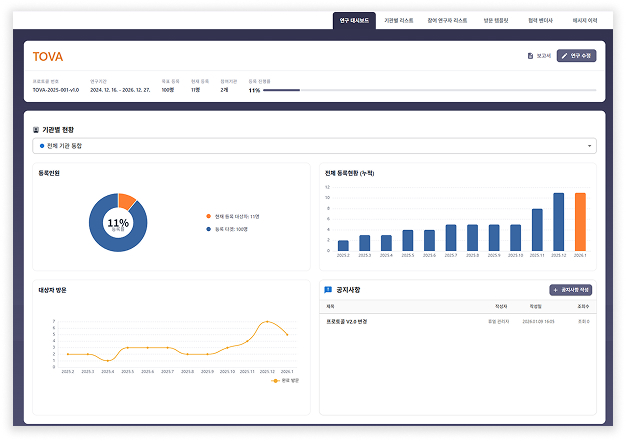Viewport: 626px width, 441px height.
Task: Click the 조회수 column header
Action: pos(583,307)
